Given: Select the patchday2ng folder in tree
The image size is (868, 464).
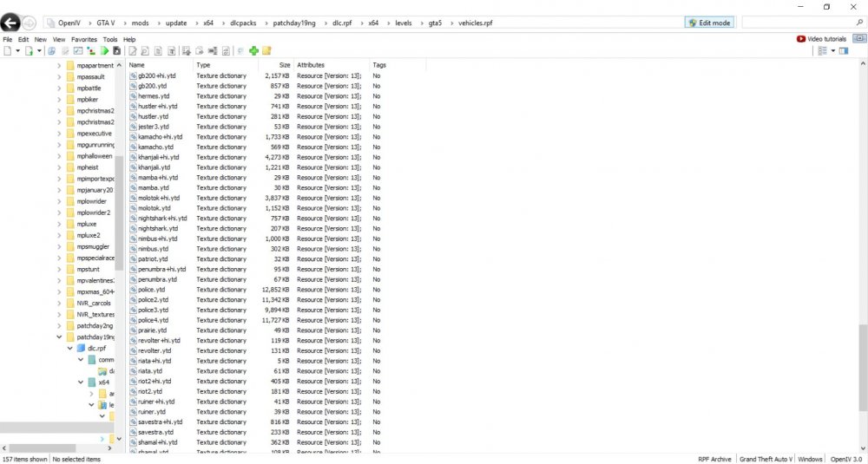Looking at the screenshot, I should (95, 326).
